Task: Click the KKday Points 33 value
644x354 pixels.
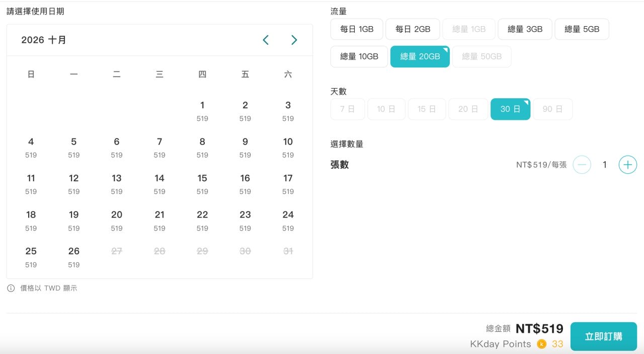Action: (x=557, y=344)
